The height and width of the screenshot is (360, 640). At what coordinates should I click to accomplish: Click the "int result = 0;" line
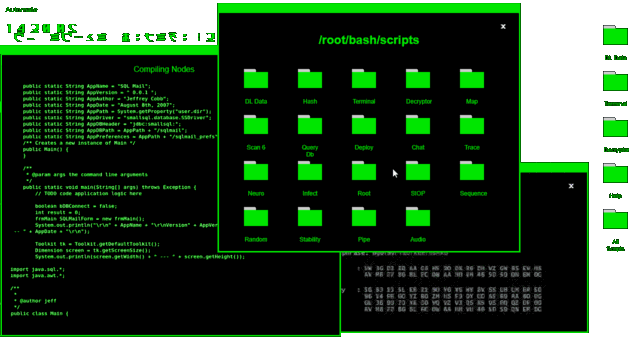tap(58, 212)
